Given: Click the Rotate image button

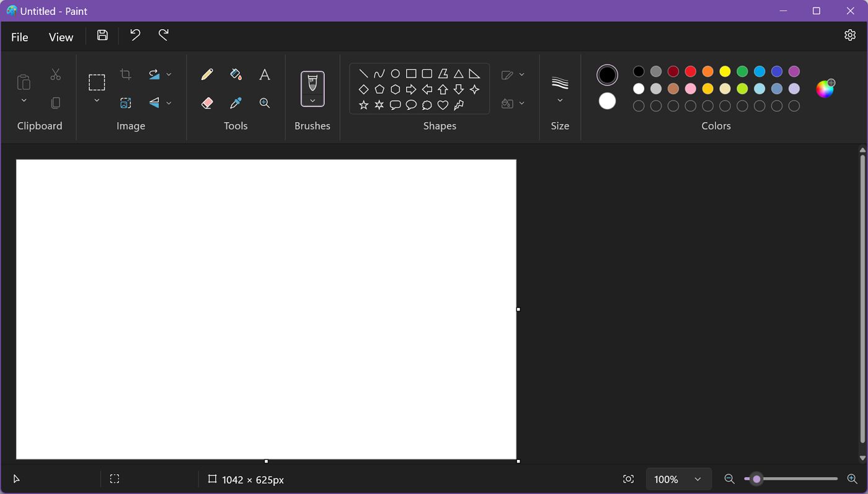Looking at the screenshot, I should coord(154,74).
